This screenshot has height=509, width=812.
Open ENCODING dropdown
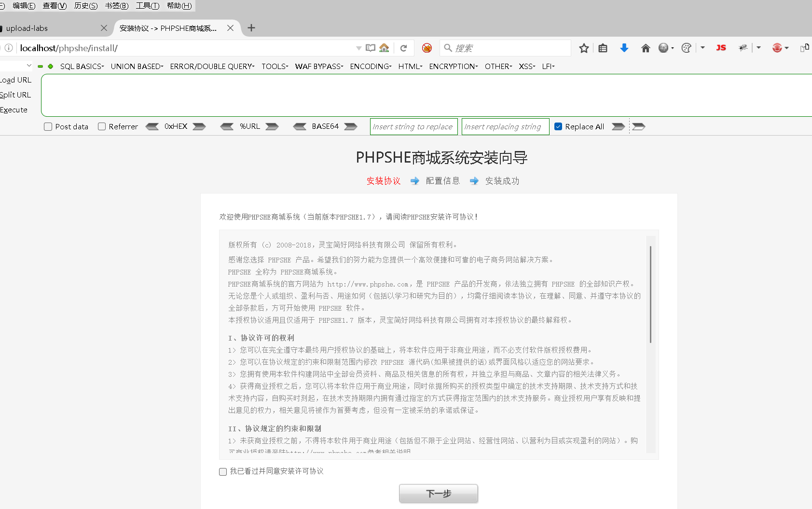tap(371, 67)
